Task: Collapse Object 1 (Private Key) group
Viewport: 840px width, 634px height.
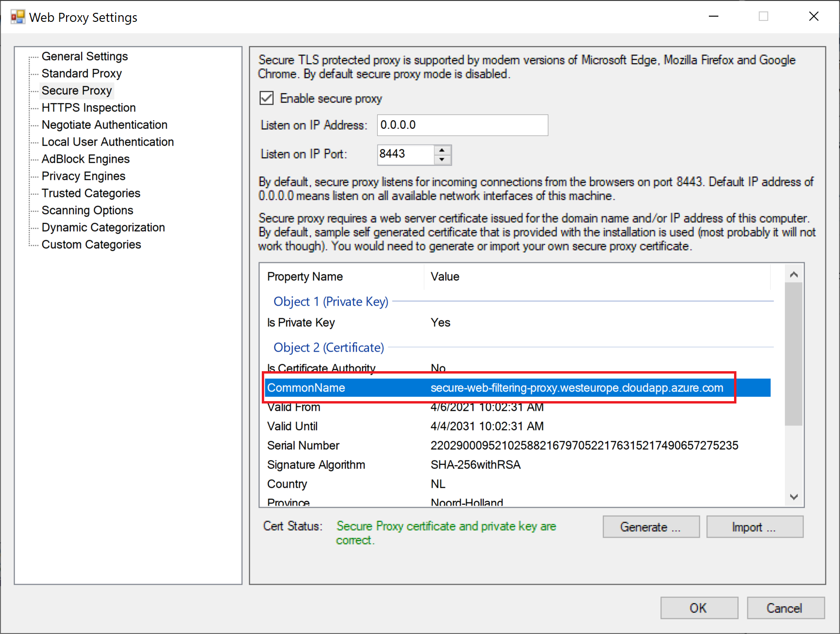Action: pyautogui.click(x=331, y=301)
